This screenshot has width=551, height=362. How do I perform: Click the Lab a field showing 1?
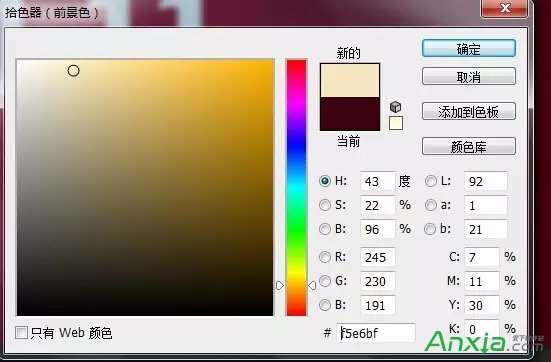coord(486,205)
